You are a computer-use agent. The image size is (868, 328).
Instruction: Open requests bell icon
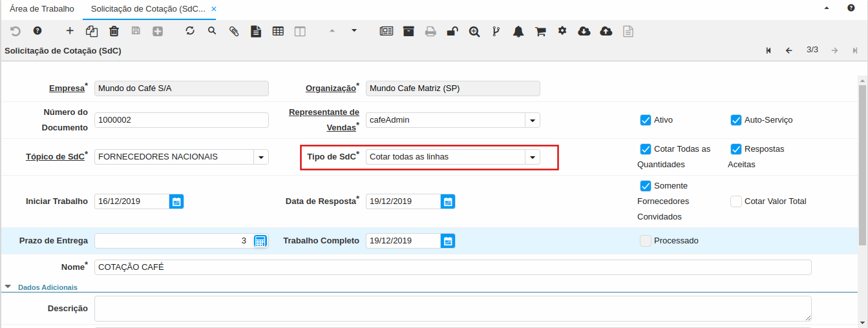518,31
